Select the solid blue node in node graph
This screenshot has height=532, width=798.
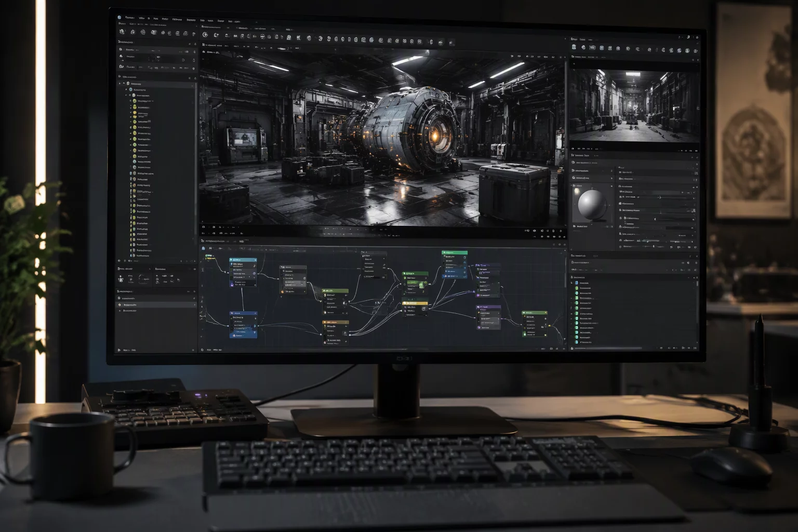pyautogui.click(x=243, y=325)
